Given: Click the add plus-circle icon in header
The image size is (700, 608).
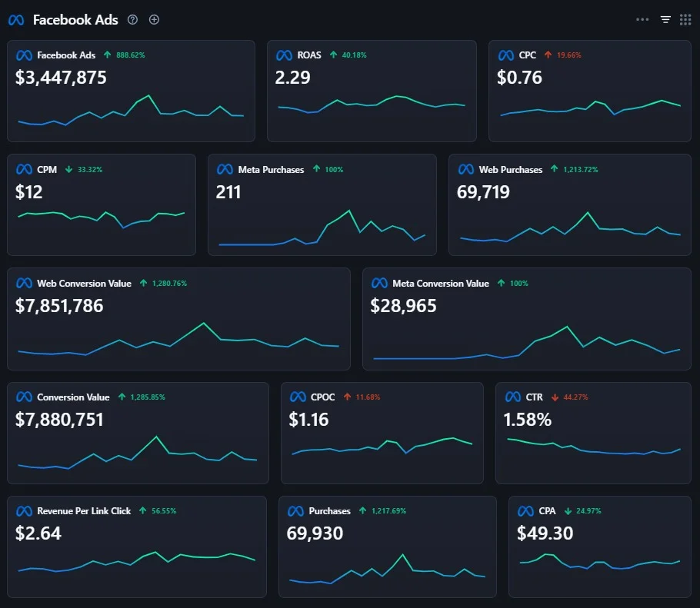Looking at the screenshot, I should [x=154, y=20].
